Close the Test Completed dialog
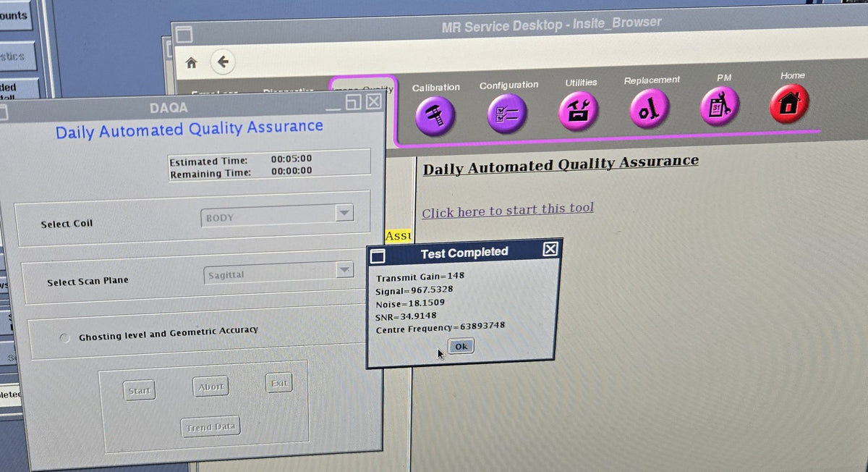The width and height of the screenshot is (868, 472). (x=550, y=249)
